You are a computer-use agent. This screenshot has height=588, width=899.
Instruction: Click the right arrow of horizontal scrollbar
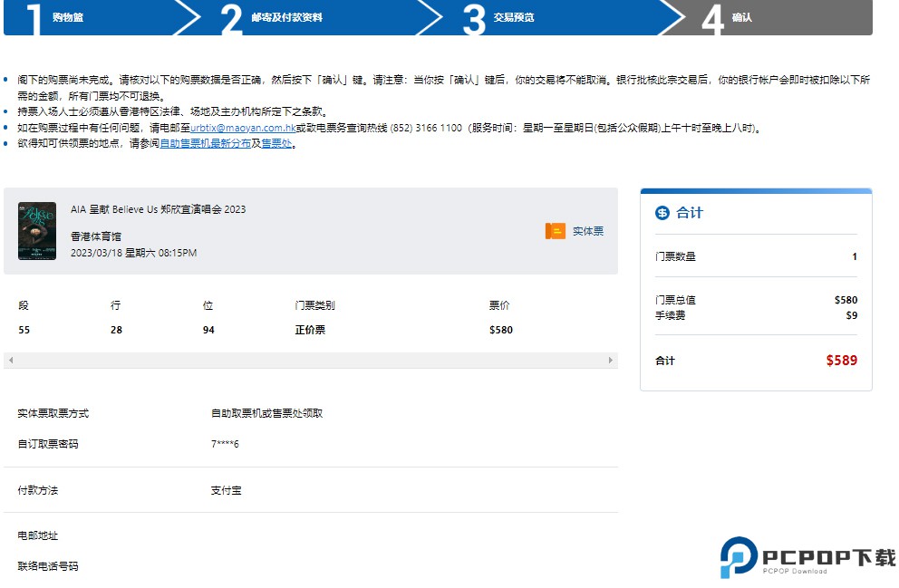(x=611, y=361)
